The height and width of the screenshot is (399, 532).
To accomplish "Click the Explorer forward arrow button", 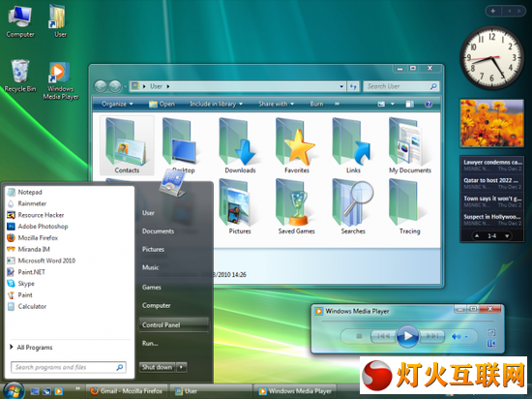I will coord(115,86).
